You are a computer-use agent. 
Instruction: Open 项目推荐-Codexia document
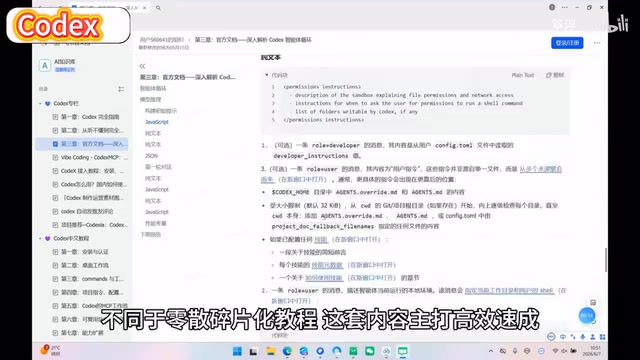point(90,224)
